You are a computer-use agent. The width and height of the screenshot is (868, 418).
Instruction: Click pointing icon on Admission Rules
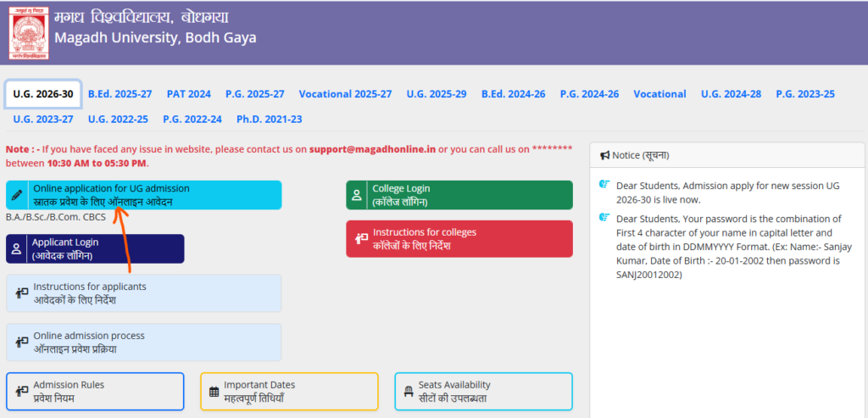(21, 391)
